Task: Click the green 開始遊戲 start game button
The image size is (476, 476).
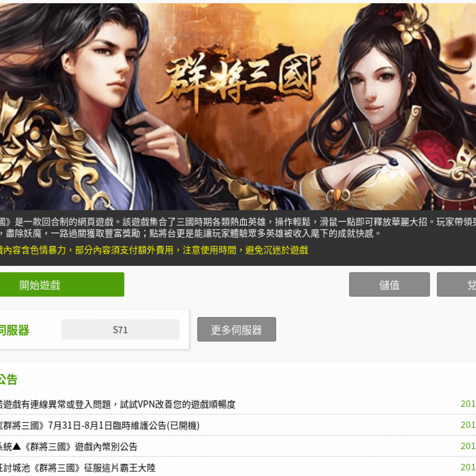Action: pos(62,284)
